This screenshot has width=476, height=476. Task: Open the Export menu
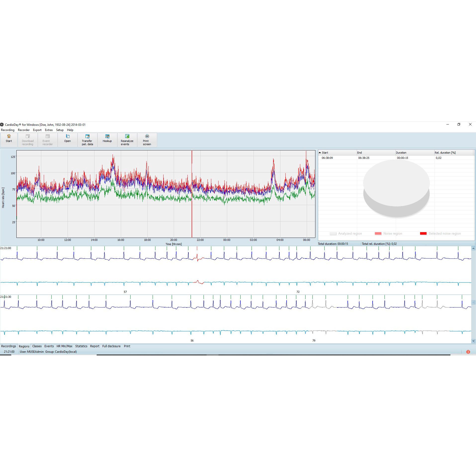point(37,130)
